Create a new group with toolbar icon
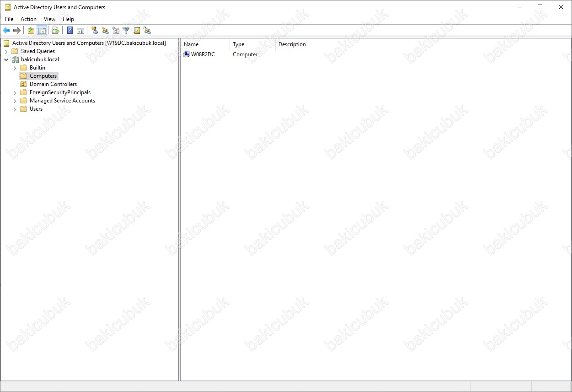Viewport: 572px width, 392px height. [x=105, y=31]
